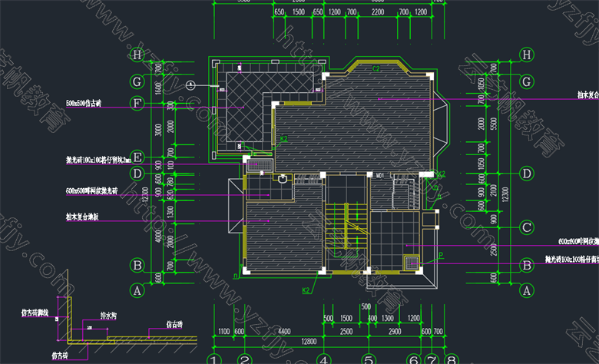Viewport: 599px width, 364px height.
Task: Select the 4000 dimension text
Action: 157,236
